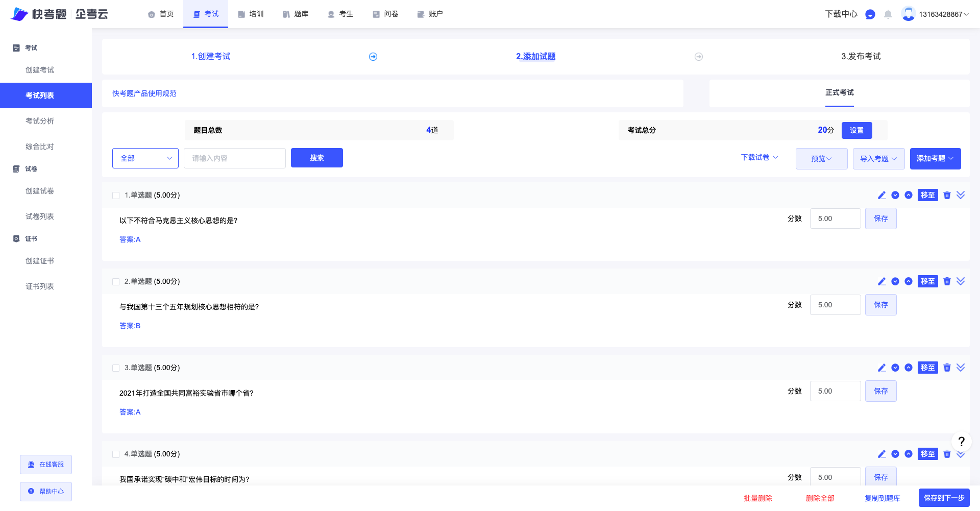Open account menu 13163428867
The width and height of the screenshot is (980, 511).
coord(944,14)
